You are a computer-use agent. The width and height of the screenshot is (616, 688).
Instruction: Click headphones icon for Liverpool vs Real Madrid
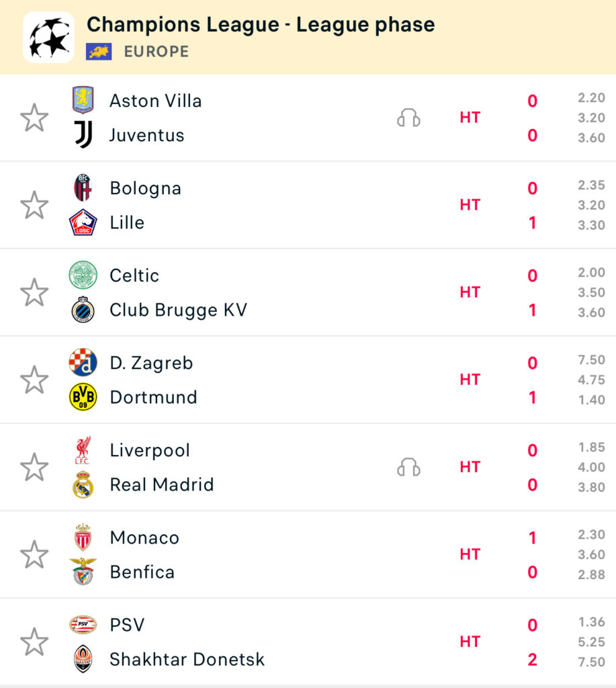pos(408,467)
